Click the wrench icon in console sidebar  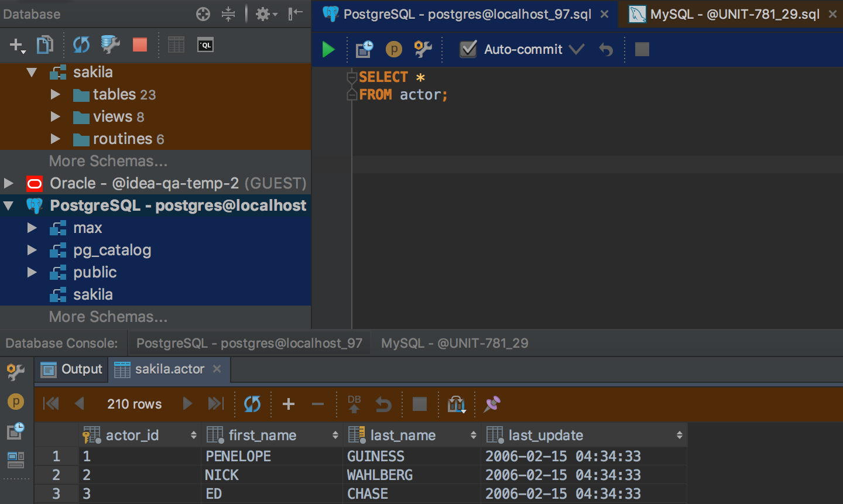pos(16,372)
